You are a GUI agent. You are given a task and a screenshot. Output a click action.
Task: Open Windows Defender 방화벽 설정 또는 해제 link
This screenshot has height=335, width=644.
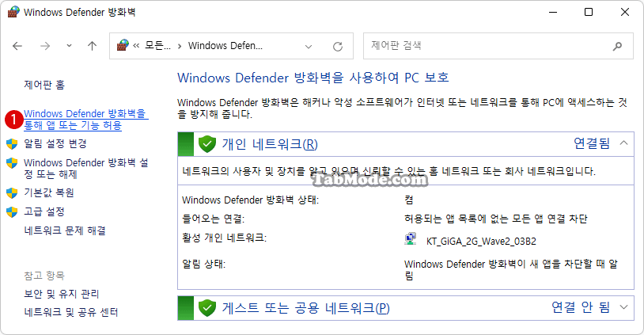[x=85, y=168]
